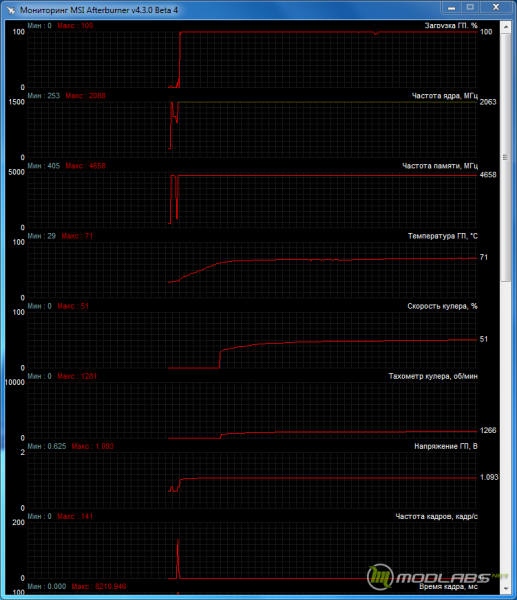Viewport: 517px width, 600px height.
Task: Click the GPU voltage value 1.093
Action: pos(489,477)
